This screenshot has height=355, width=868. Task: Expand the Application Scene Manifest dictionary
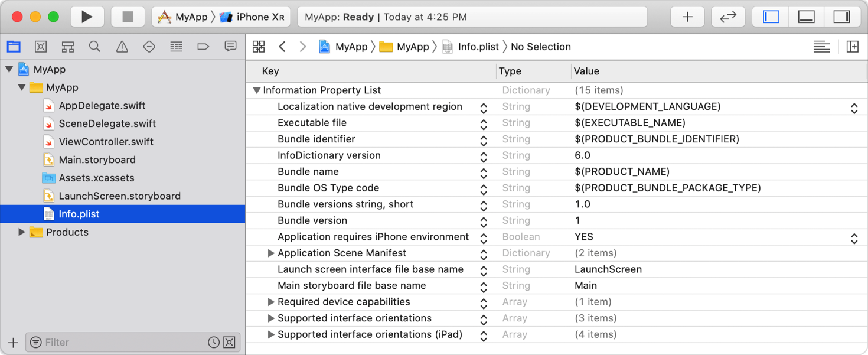point(271,253)
